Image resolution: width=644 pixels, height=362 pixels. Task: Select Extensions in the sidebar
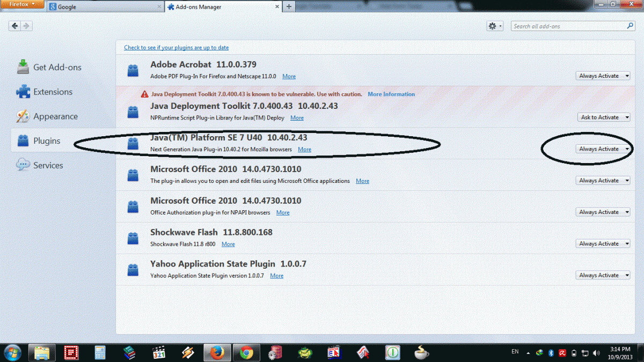[x=53, y=92]
